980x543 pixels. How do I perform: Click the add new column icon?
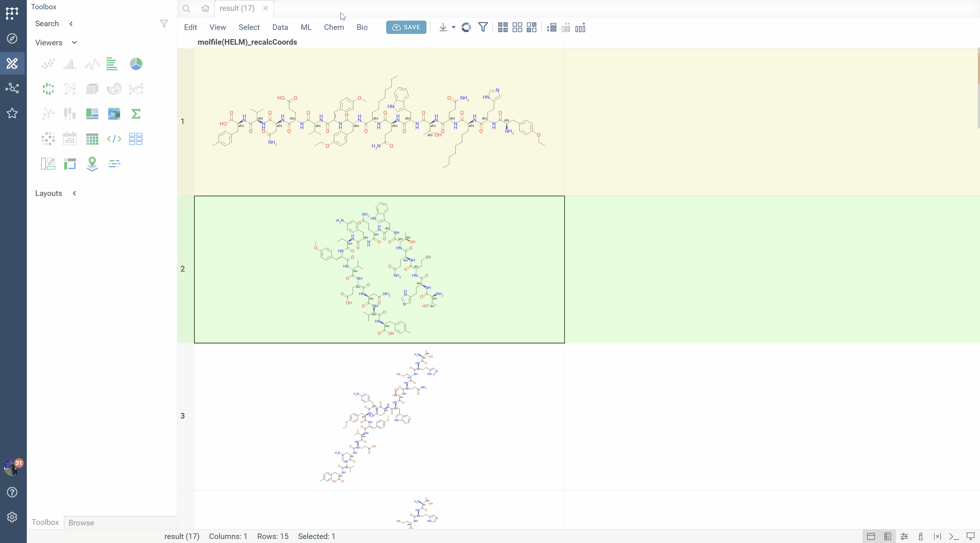click(580, 27)
